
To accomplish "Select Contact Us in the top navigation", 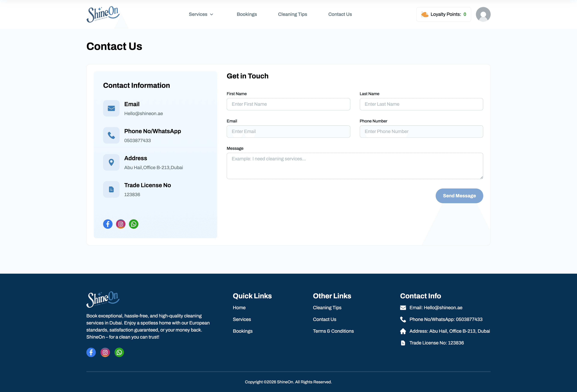I will tap(340, 14).
